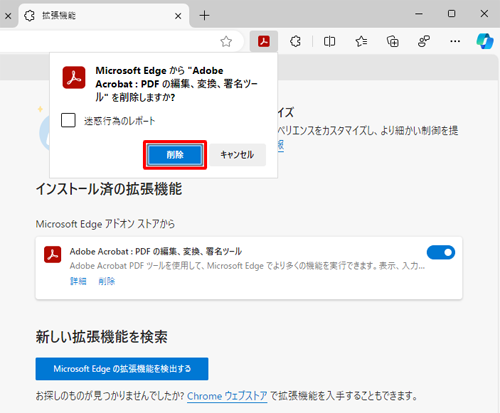Toggle off the Adobe Acrobat extension switch
Viewport: 500px width, 413px height.
pyautogui.click(x=441, y=252)
